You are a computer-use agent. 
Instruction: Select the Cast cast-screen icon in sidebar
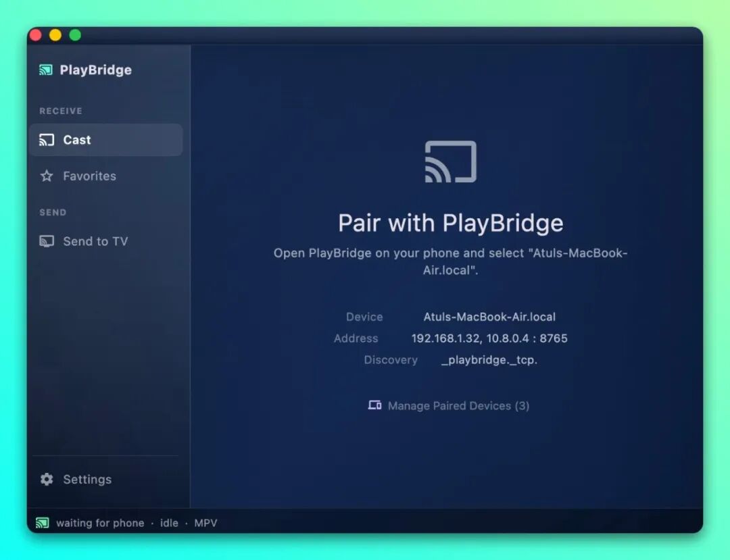(47, 140)
